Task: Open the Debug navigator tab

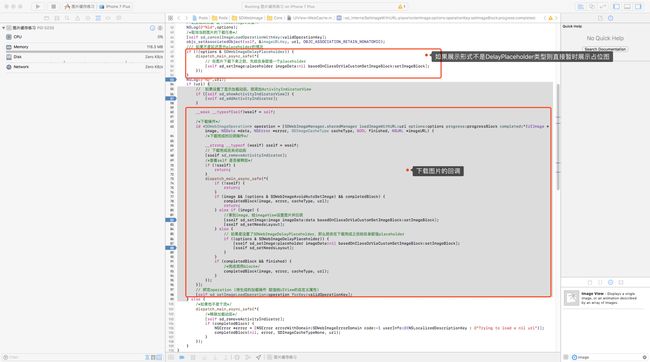Action: click(x=98, y=18)
